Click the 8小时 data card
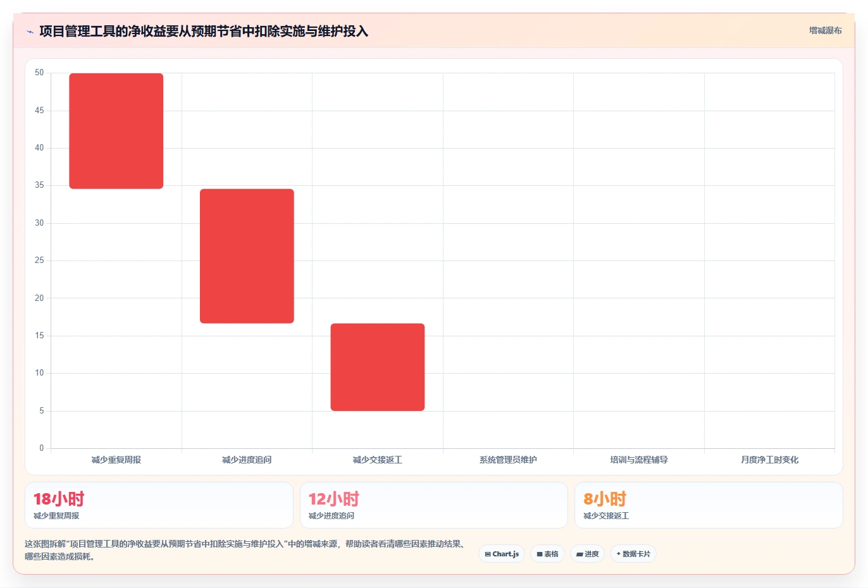868x588 pixels. [709, 505]
